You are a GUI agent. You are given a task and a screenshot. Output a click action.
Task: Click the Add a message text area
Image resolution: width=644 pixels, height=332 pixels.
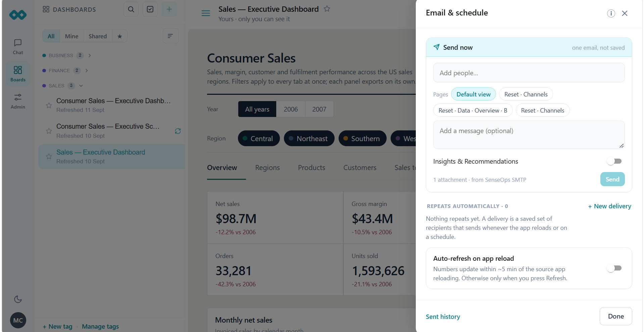click(529, 135)
